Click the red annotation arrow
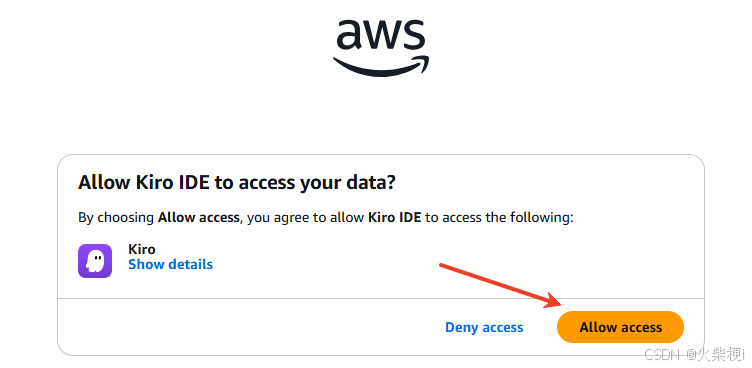Image resolution: width=752 pixels, height=368 pixels. point(500,285)
